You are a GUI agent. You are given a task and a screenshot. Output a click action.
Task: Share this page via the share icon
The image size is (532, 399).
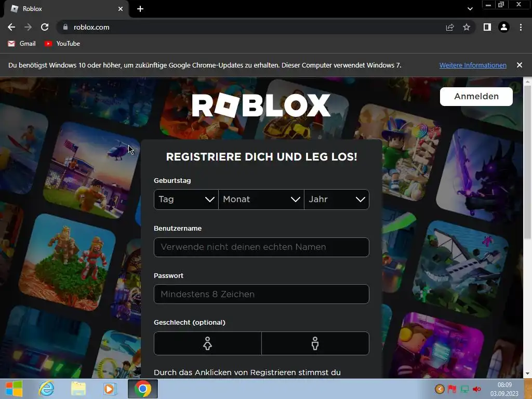(x=450, y=27)
